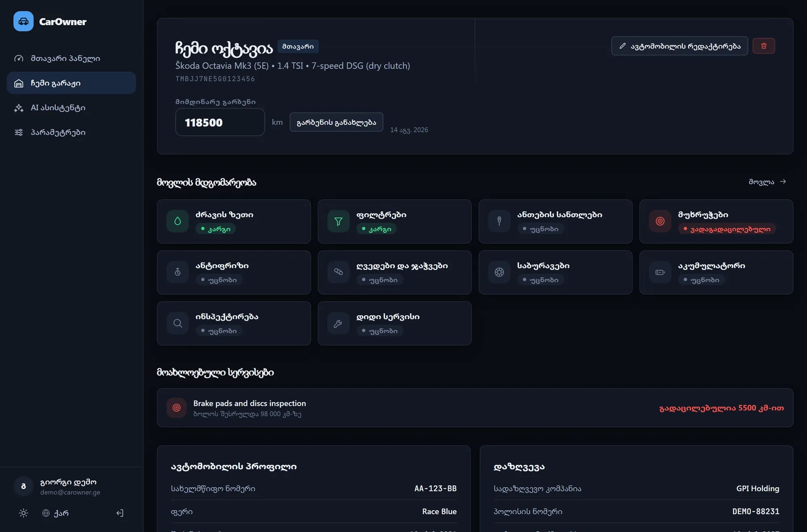Click the brake icon in upcoming services row

(x=176, y=408)
